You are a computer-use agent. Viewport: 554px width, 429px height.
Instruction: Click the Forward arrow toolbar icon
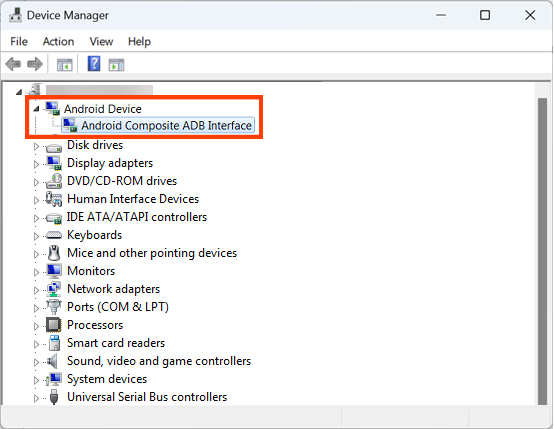click(35, 64)
